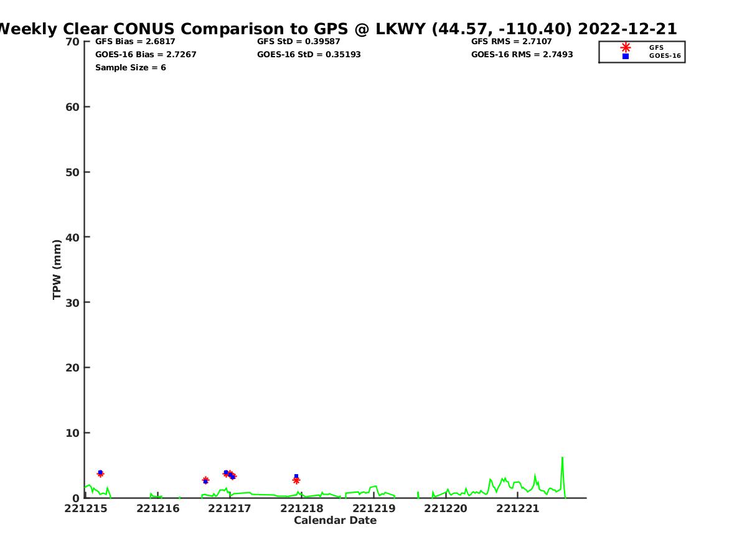
Task: Select the data marker nearest 221215
Action: click(100, 474)
